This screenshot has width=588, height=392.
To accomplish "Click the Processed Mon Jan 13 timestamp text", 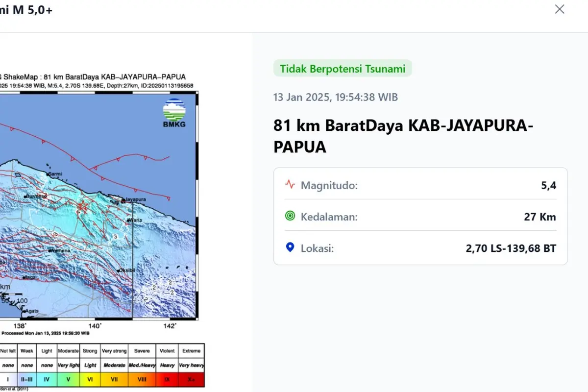I will [45, 334].
